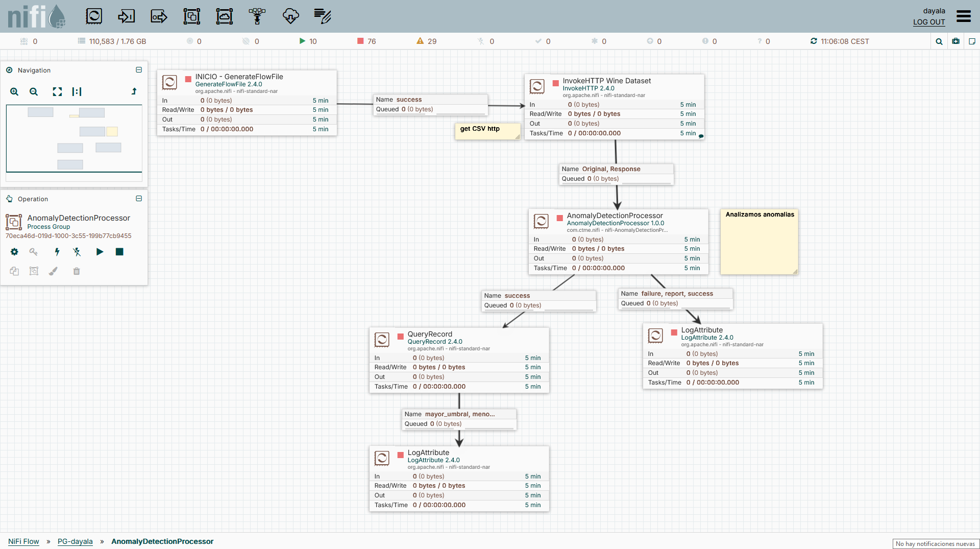
Task: Click the bulletin icon on InvokeHTTP processor
Action: (x=701, y=136)
